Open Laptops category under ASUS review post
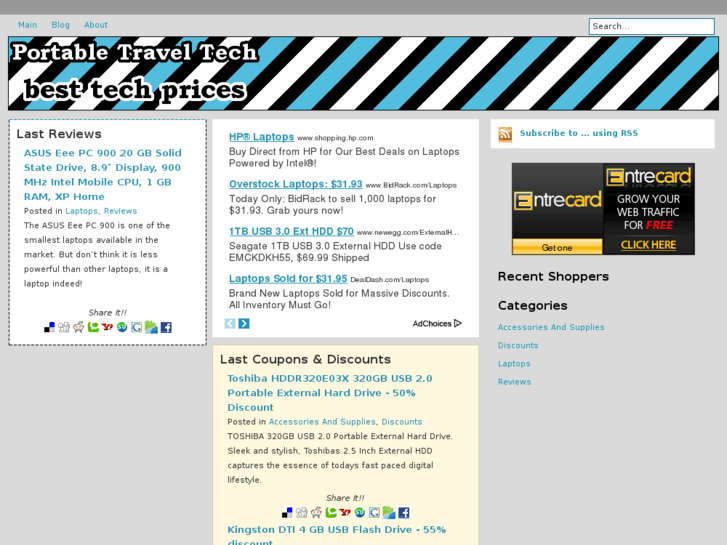The image size is (727, 545). pyautogui.click(x=82, y=211)
